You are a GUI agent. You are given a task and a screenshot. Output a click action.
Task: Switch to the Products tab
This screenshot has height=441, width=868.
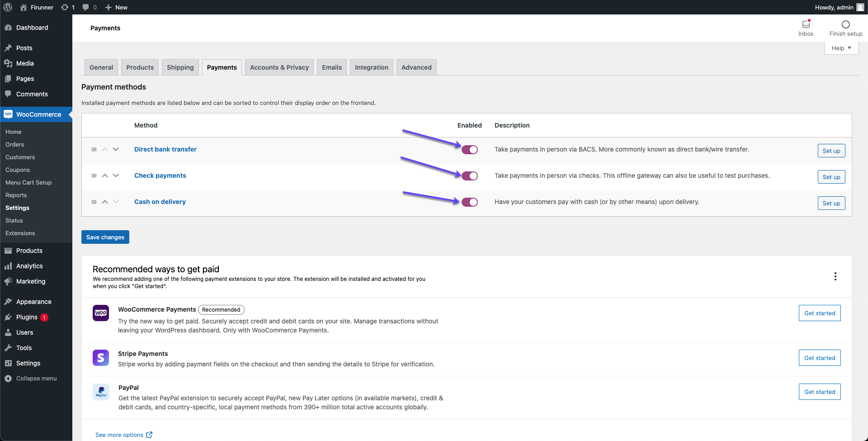click(140, 67)
